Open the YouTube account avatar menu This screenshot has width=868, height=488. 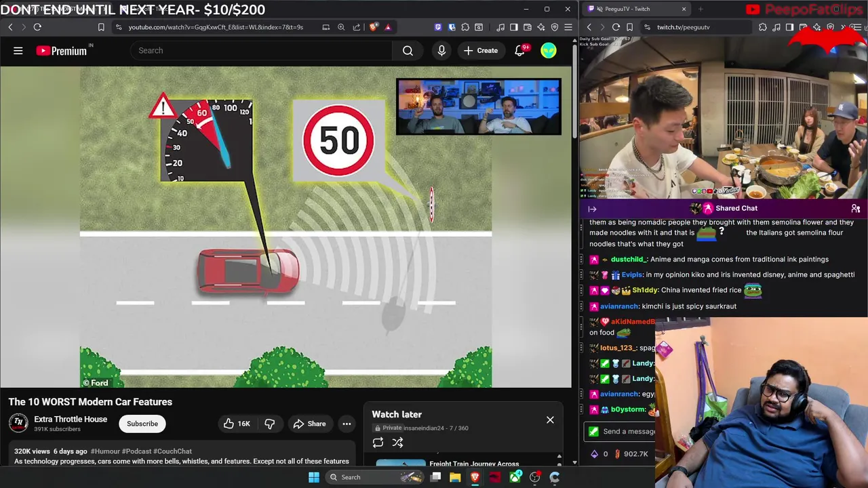[548, 51]
